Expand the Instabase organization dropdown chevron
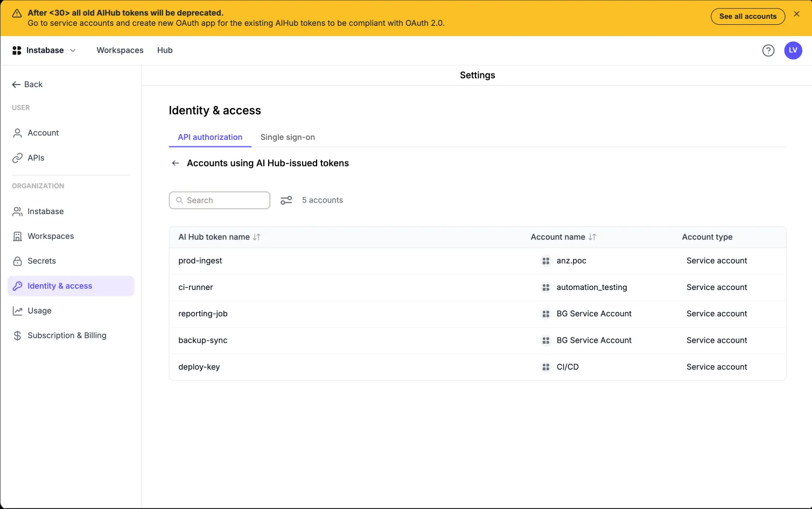Viewport: 812px width, 509px height. [x=73, y=51]
